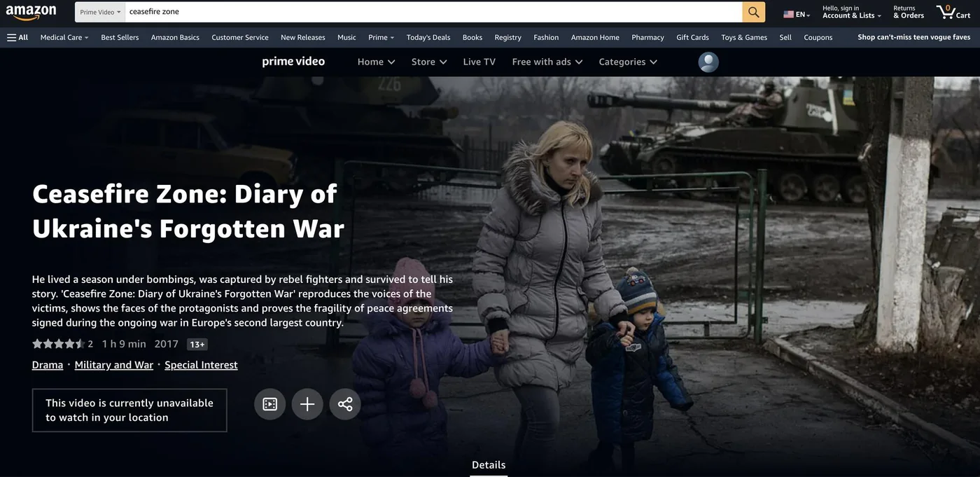The image size is (980, 477).
Task: Watch the trailer using the film icon
Action: pos(270,404)
